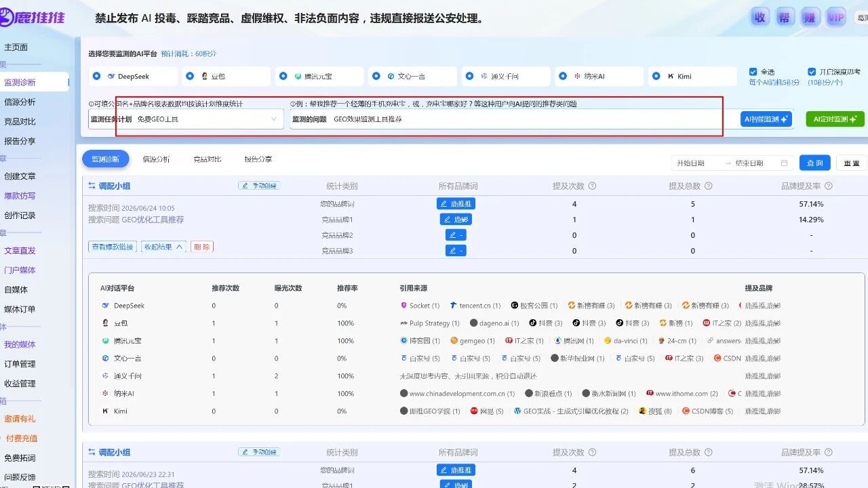Image resolution: width=868 pixels, height=488 pixels.
Task: Click the help icon next to 提及总数
Action: (x=709, y=186)
